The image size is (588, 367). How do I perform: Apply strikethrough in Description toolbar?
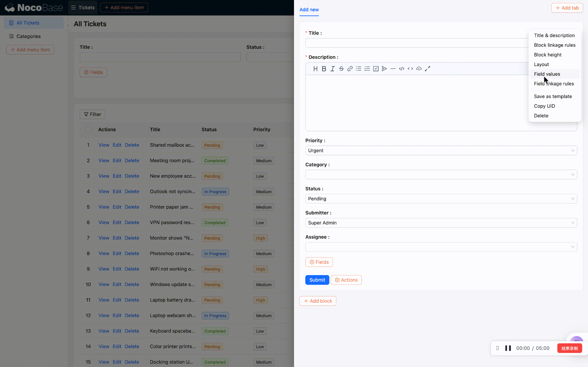341,69
